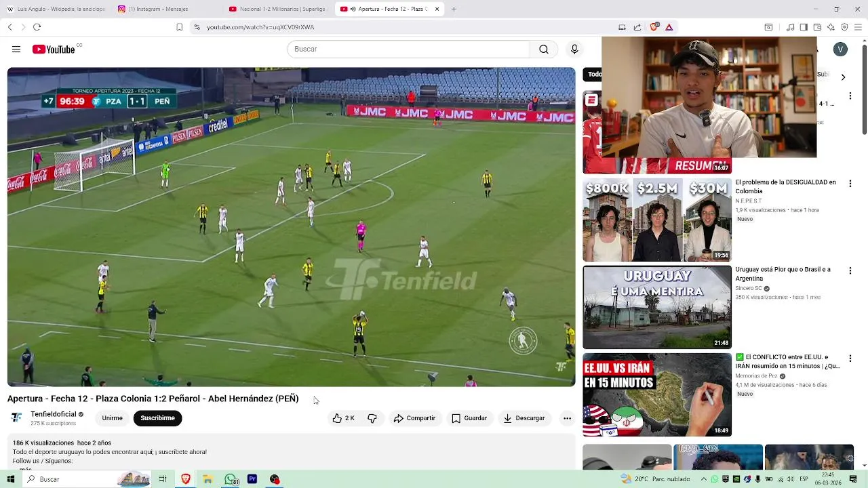The height and width of the screenshot is (488, 868).
Task: Click in the YouTube Buscar search field
Action: click(409, 49)
